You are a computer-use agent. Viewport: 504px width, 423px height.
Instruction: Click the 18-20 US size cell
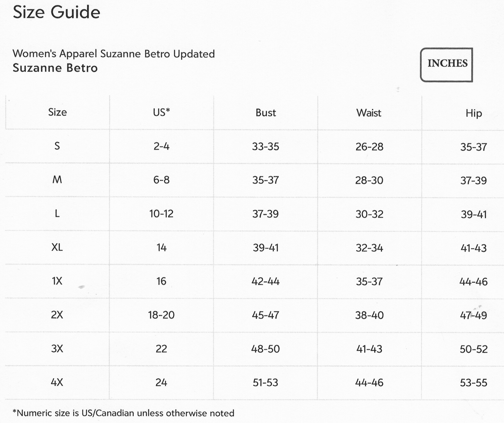pos(161,315)
